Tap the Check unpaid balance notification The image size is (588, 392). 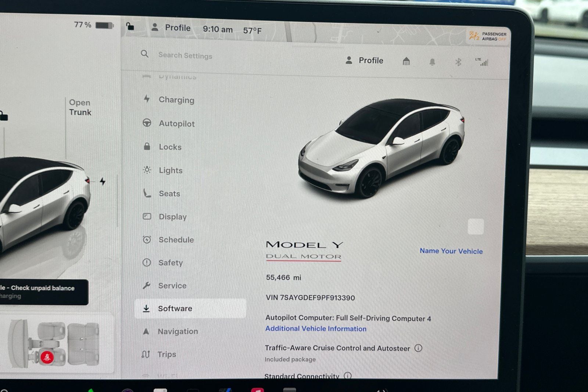[43, 292]
